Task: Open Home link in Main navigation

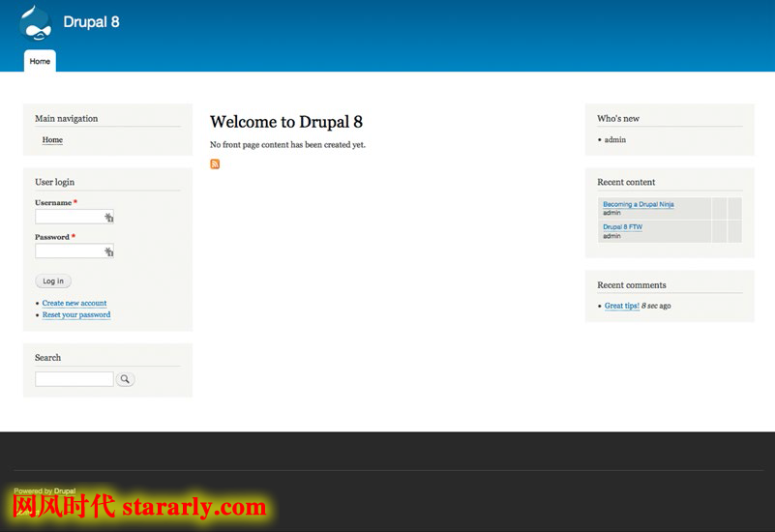Action: 52,140
